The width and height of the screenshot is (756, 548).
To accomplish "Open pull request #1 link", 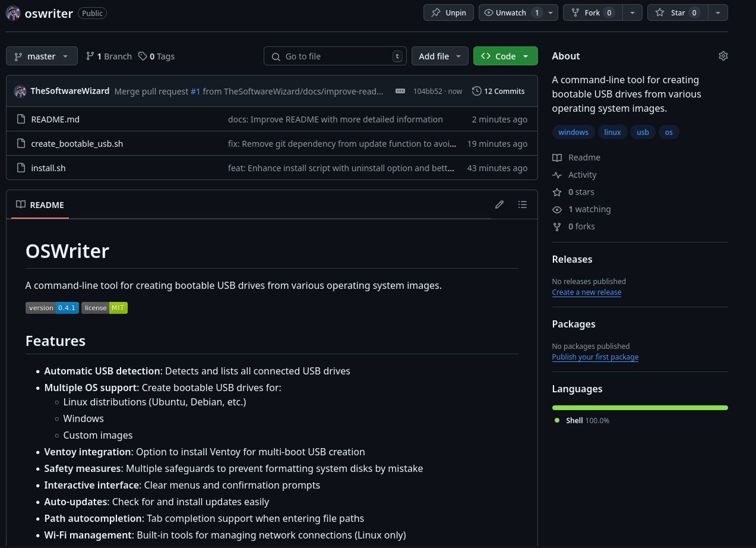I will 195,91.
